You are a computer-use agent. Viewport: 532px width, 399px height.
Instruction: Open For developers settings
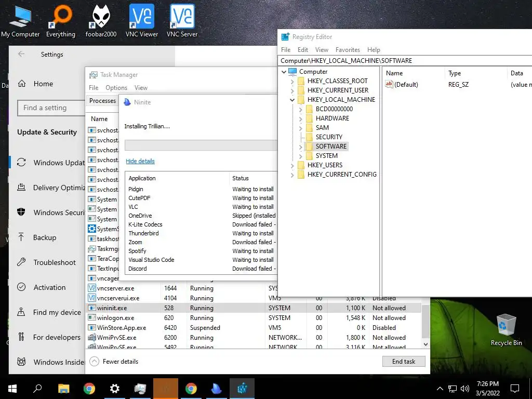click(49, 337)
